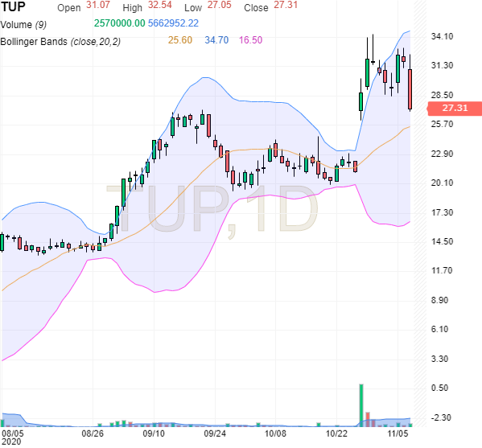Click the 09/10 date axis label
This screenshot has width=482, height=448.
(x=154, y=434)
